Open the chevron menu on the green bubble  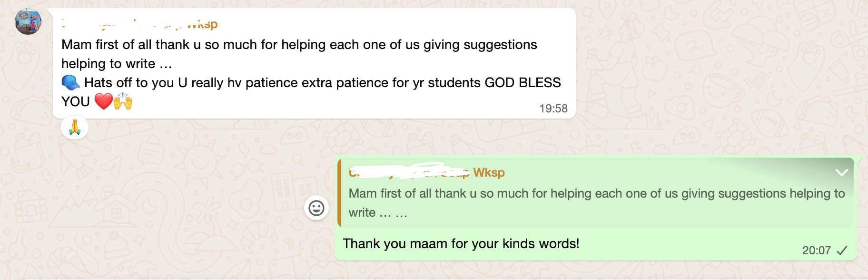tap(841, 172)
